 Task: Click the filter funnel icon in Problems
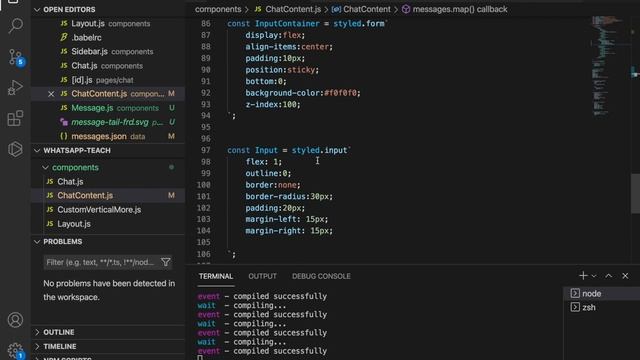pos(166,262)
